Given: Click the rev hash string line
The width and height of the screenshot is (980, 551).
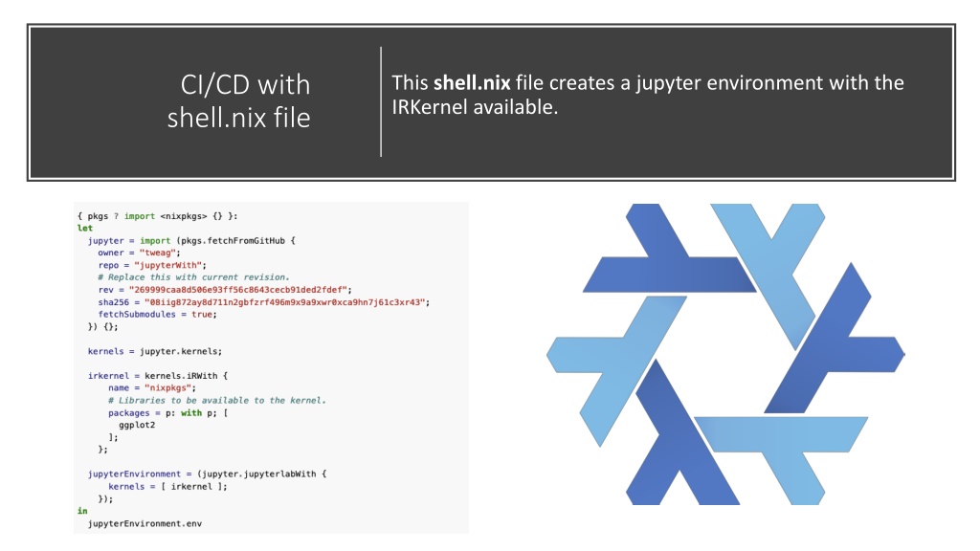Looking at the screenshot, I should tap(225, 290).
